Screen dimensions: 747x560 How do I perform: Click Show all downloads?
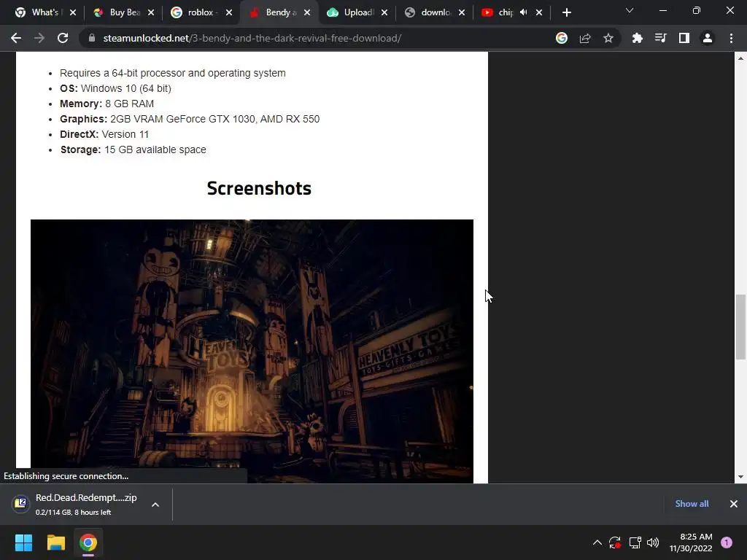tap(692, 504)
